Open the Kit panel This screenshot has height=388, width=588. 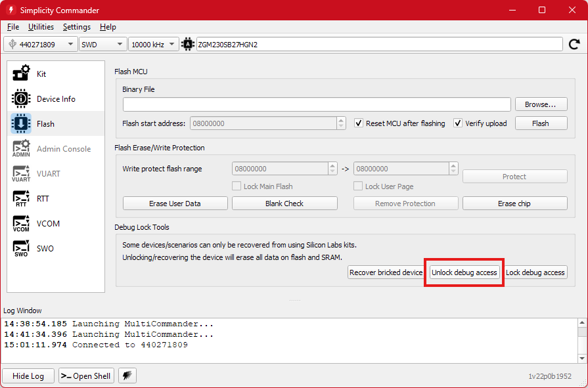[x=41, y=74]
